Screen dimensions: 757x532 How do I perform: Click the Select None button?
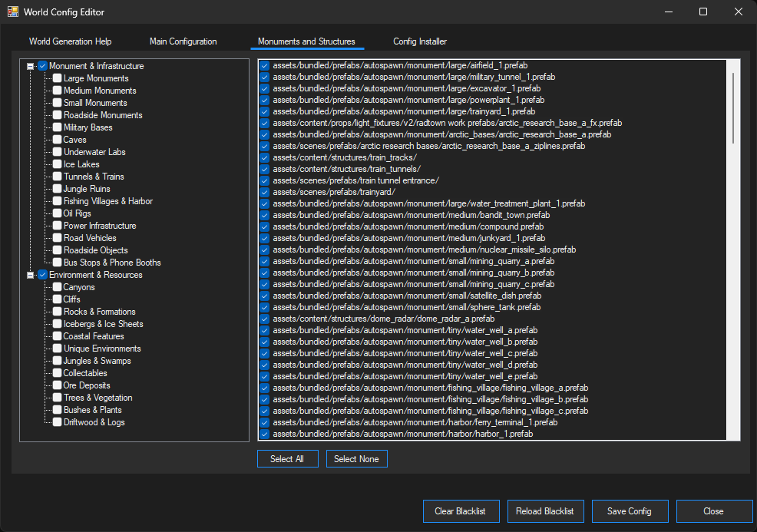356,458
